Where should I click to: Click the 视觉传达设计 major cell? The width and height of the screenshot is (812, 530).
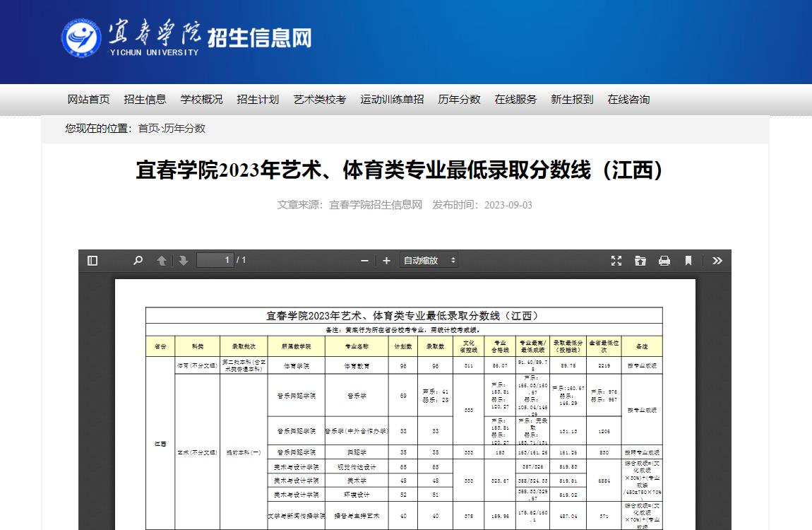coord(357,467)
